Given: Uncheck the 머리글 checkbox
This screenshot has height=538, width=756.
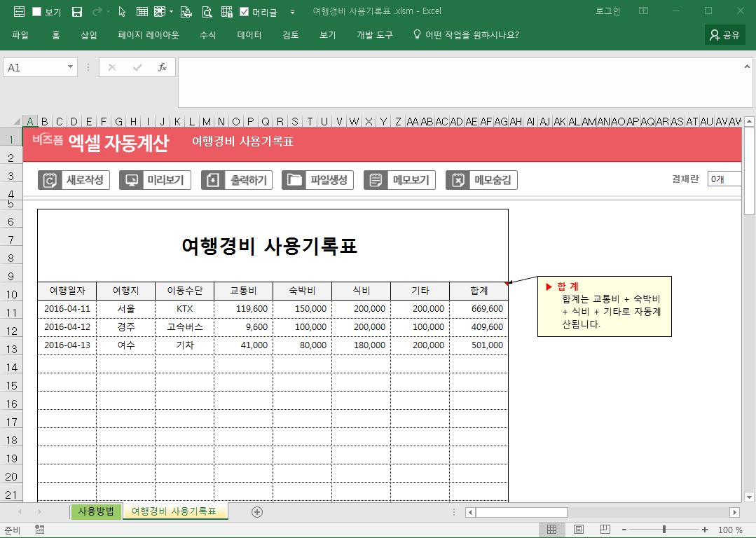Looking at the screenshot, I should click(245, 12).
